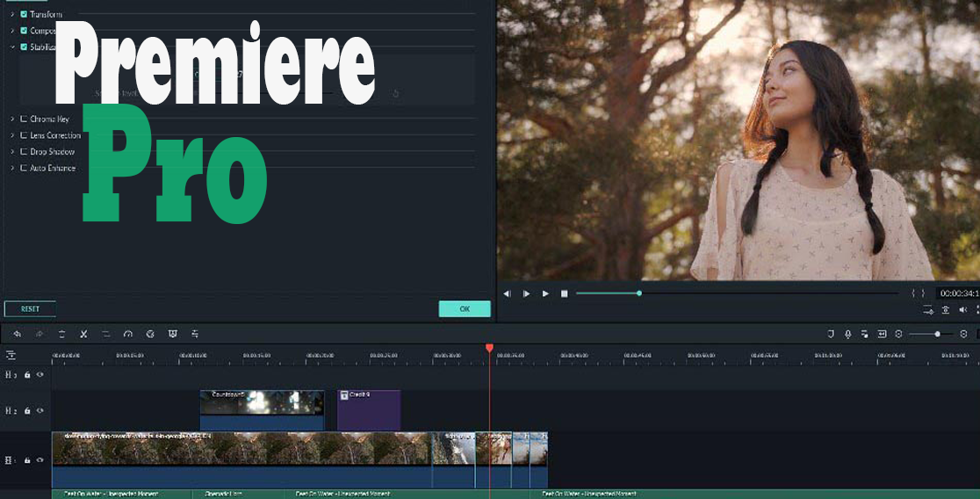The height and width of the screenshot is (499, 980).
Task: Confirm with the OK button
Action: point(465,309)
